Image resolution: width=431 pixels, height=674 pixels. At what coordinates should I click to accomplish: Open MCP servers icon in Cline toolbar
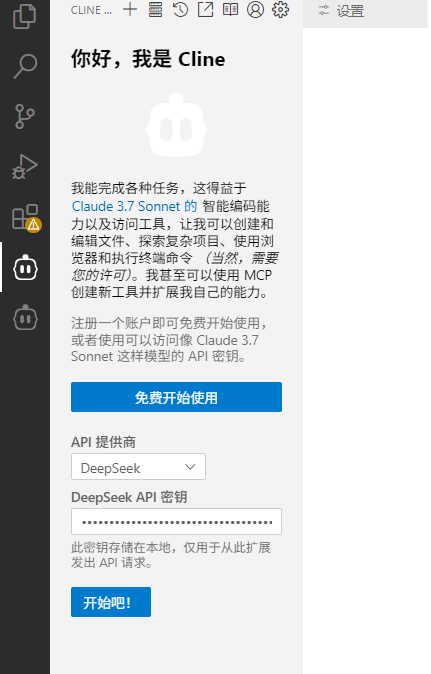click(155, 9)
